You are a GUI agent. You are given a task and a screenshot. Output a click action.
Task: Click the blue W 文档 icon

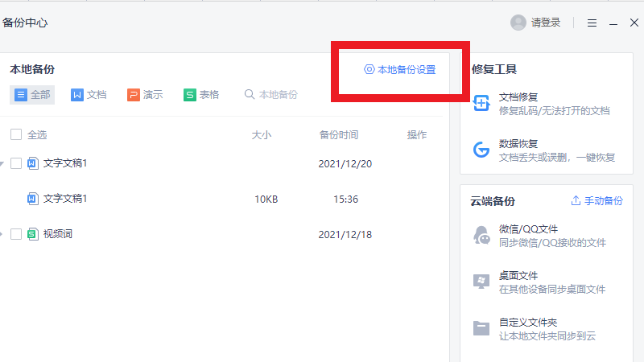click(x=76, y=95)
